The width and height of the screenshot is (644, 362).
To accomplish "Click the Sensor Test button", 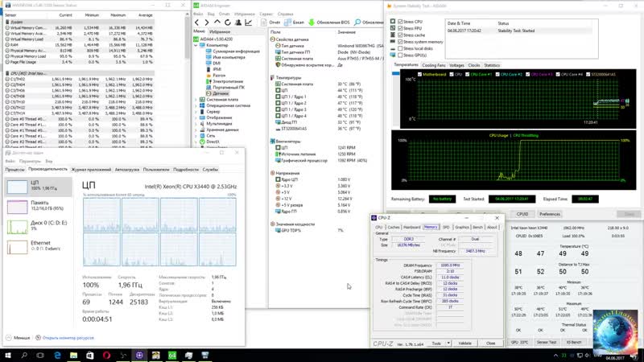I will 547,342.
